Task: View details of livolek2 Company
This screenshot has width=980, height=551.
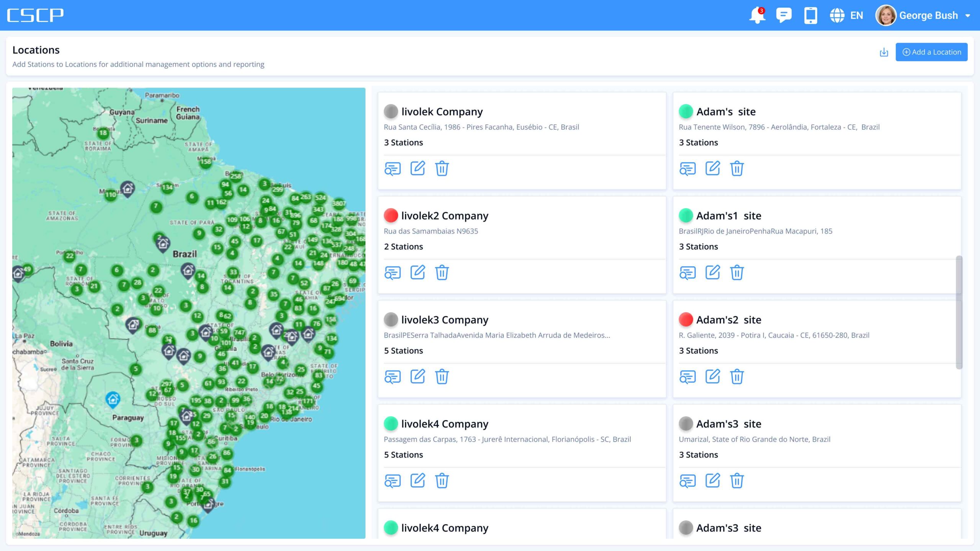Action: (392, 272)
